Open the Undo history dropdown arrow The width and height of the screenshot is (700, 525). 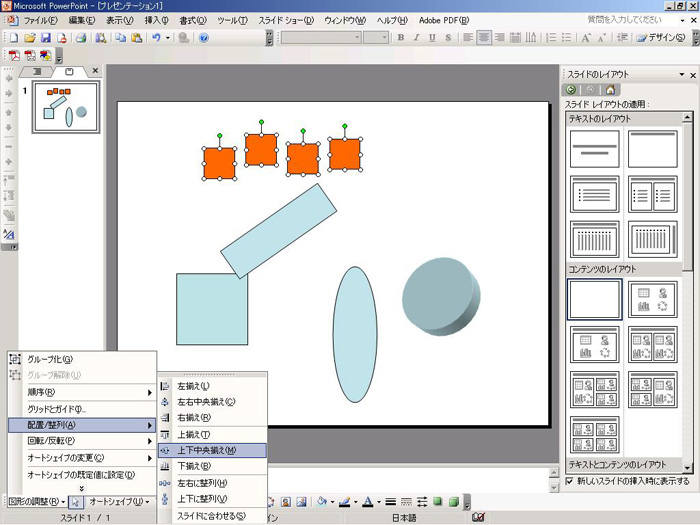[168, 38]
